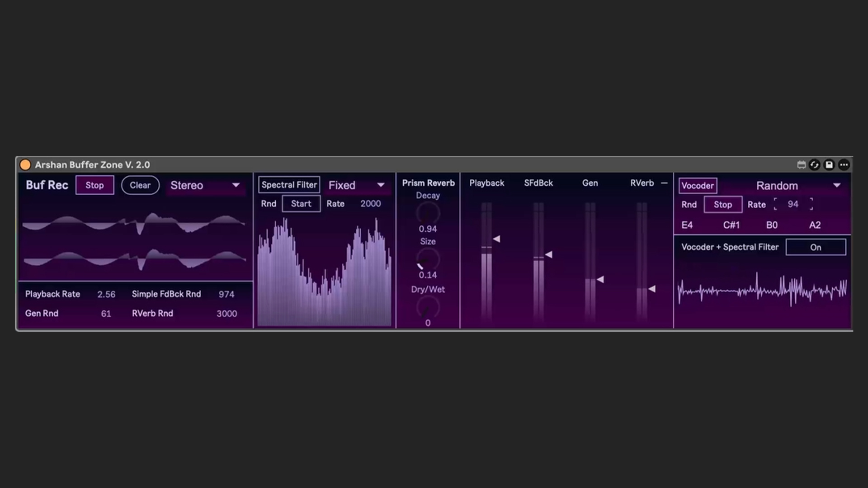Click the SFdBck level triangle marker
Image resolution: width=868 pixels, height=488 pixels.
point(548,255)
